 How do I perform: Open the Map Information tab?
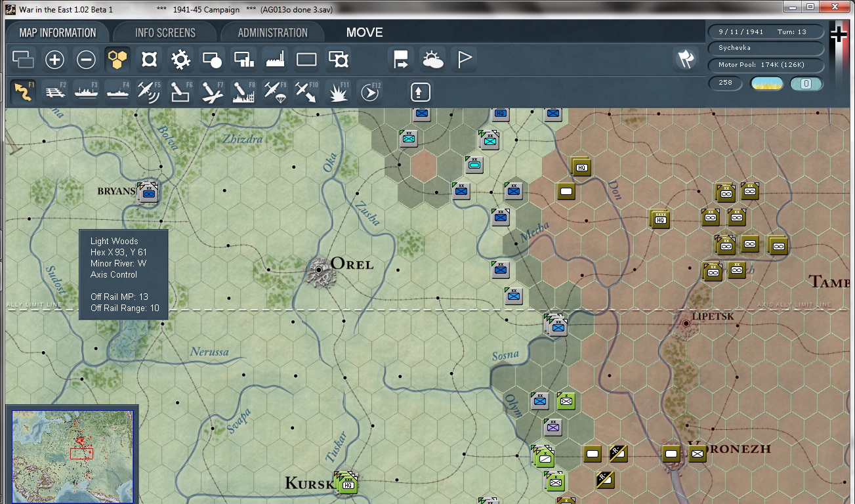coord(58,33)
